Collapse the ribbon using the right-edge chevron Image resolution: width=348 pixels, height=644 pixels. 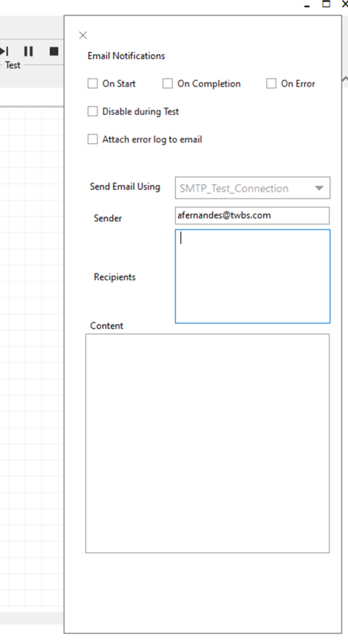tap(345, 79)
